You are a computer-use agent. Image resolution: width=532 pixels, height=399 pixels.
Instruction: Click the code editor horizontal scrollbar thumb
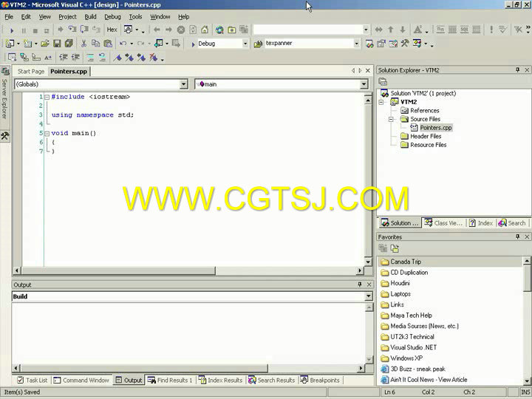point(118,270)
